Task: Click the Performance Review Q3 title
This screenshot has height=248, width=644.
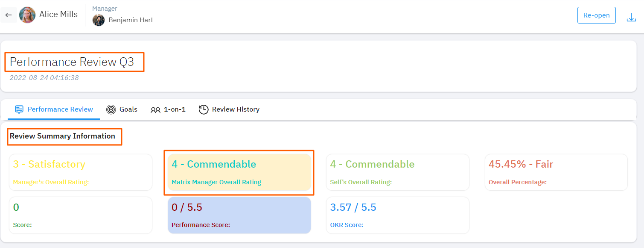Action: point(72,62)
